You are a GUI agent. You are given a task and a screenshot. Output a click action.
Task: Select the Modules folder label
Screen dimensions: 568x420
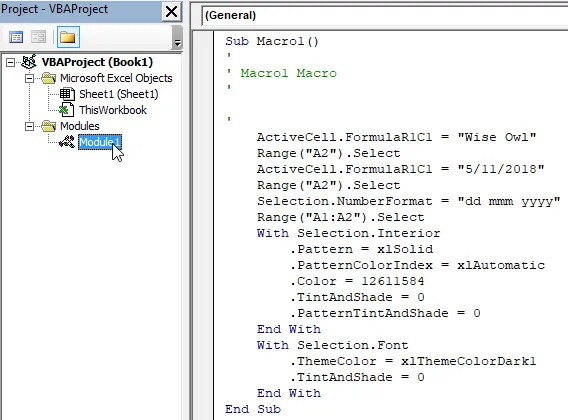tap(79, 126)
